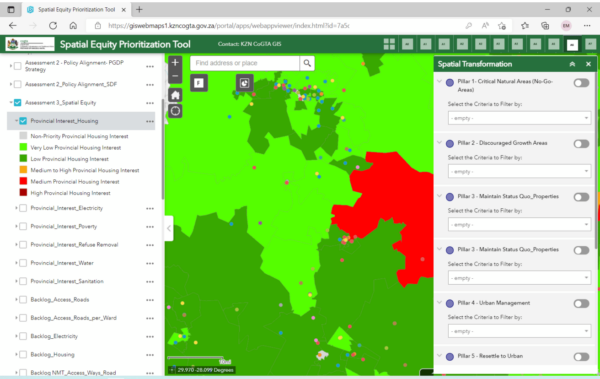Open the browser tab actions menu

pos(11,10)
